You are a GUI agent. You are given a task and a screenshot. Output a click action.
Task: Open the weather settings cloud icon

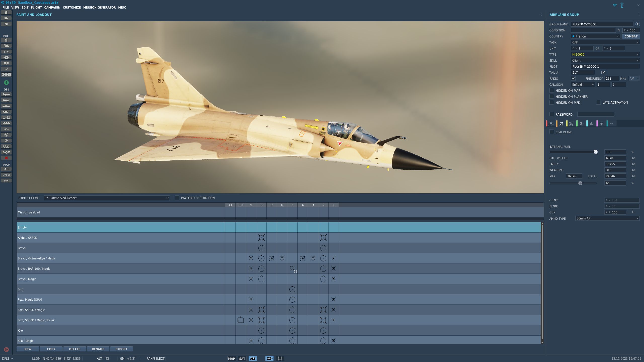point(6,46)
